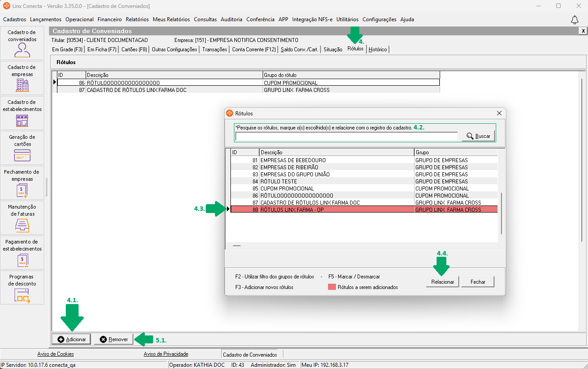
Task: Switch to the Histórico tab
Action: point(378,49)
